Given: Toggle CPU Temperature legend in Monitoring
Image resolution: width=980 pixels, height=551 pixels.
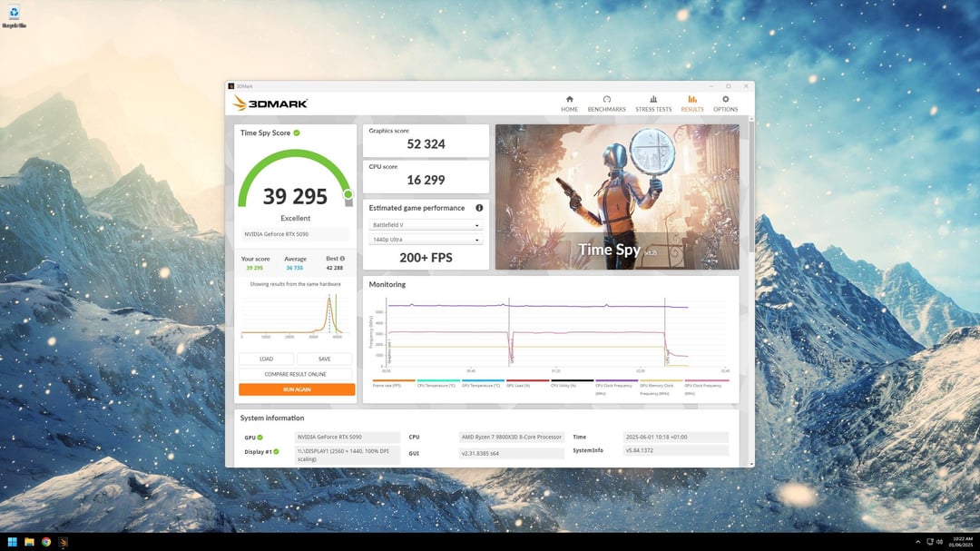Looking at the screenshot, I should pyautogui.click(x=436, y=383).
